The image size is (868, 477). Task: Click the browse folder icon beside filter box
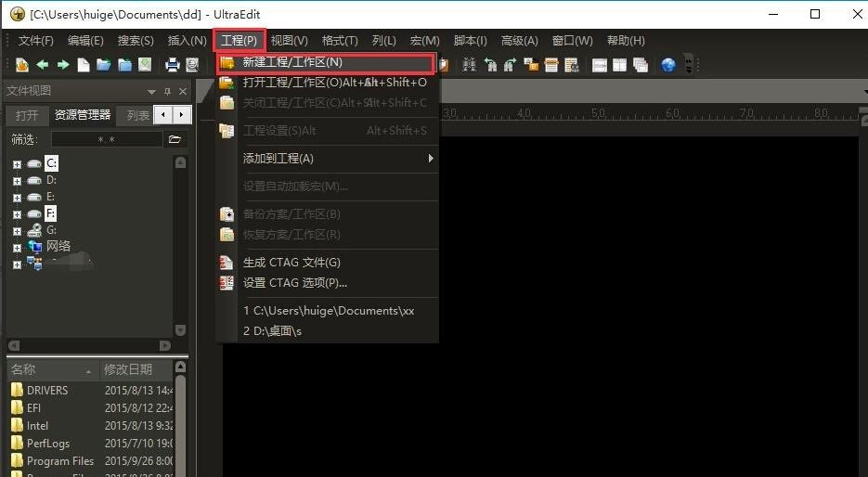[175, 139]
